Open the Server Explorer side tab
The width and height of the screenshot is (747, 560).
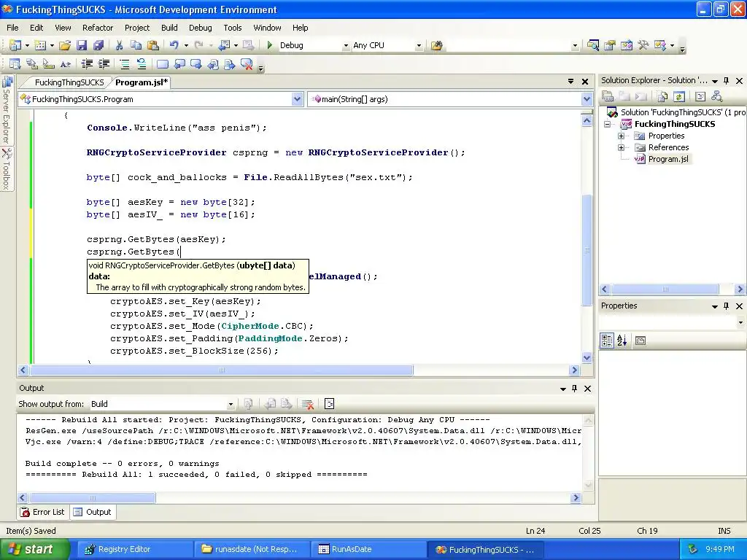click(6, 111)
